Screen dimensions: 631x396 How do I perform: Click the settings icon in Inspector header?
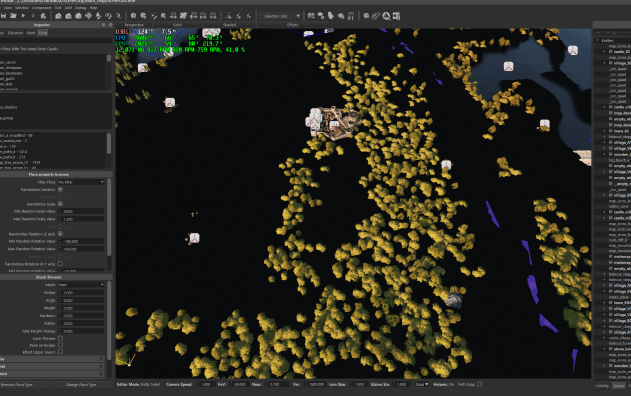point(110,25)
